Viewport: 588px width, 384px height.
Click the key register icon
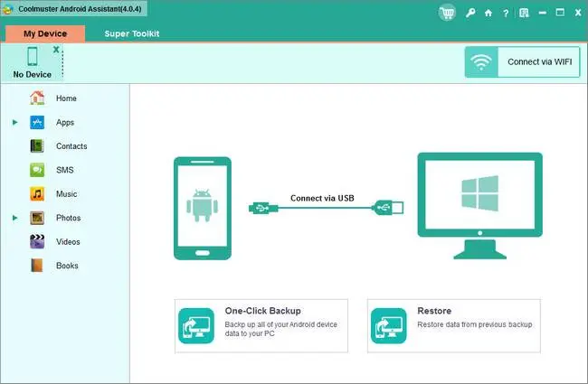pyautogui.click(x=470, y=14)
